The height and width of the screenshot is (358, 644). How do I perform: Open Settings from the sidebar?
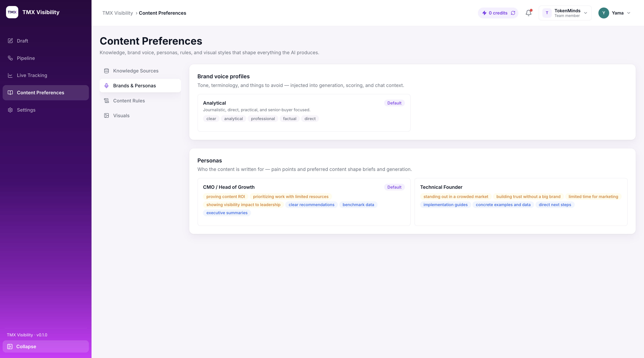point(46,110)
